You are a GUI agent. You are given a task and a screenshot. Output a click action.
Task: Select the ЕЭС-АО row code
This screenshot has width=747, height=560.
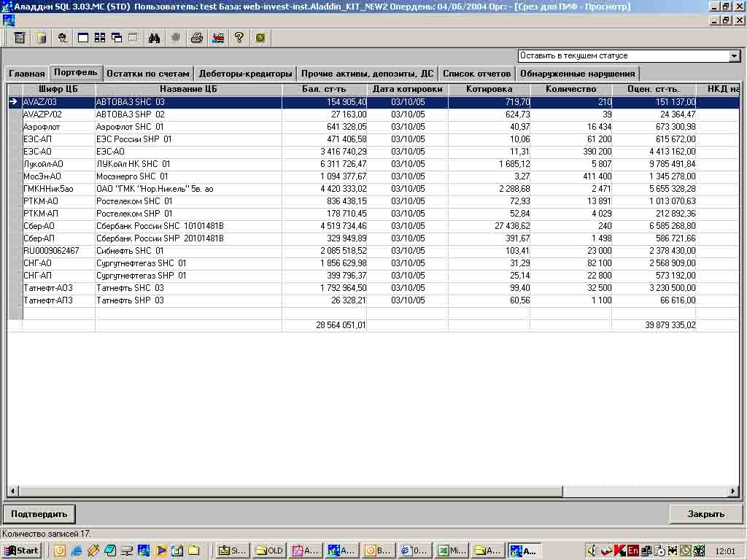[58, 152]
